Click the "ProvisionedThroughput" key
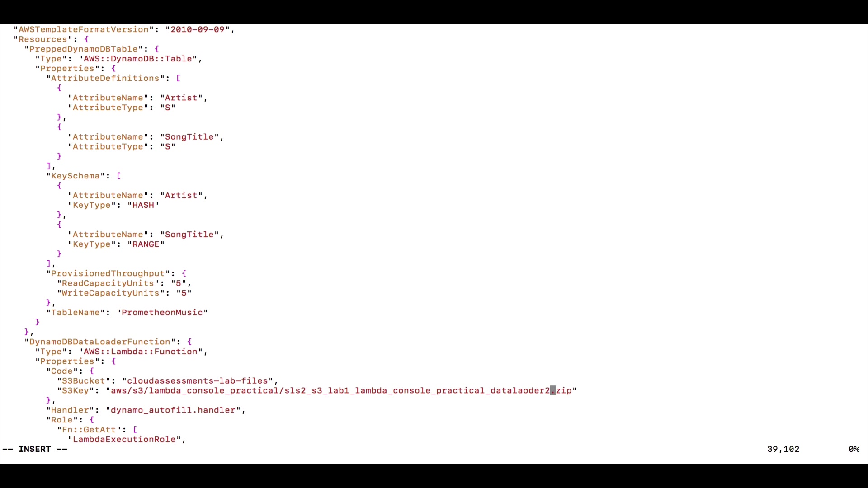 coord(108,273)
